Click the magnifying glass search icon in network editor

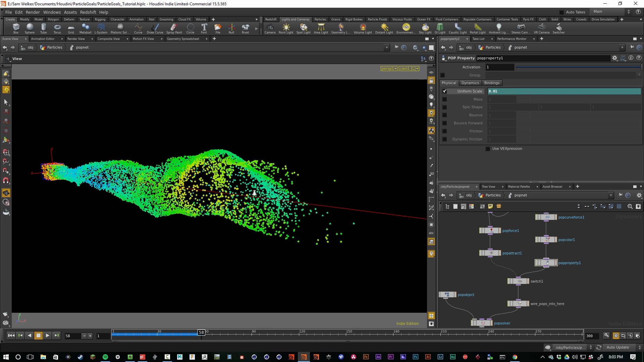630,206
